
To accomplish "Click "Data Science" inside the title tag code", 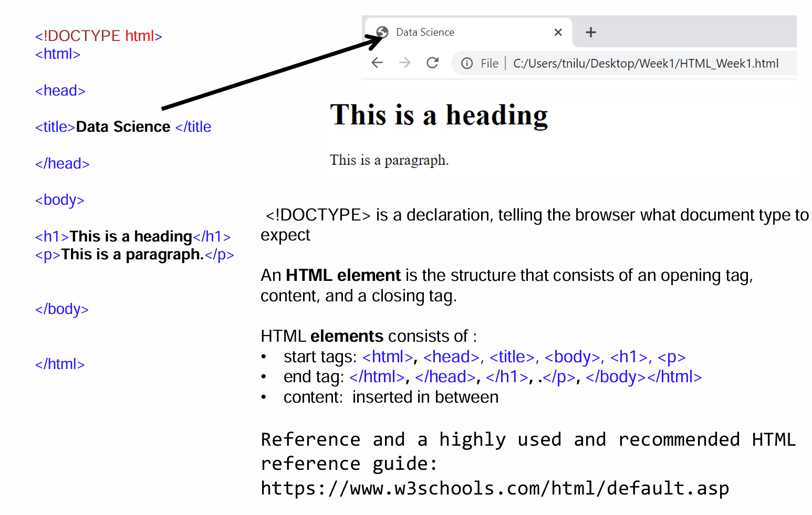I will pos(123,127).
